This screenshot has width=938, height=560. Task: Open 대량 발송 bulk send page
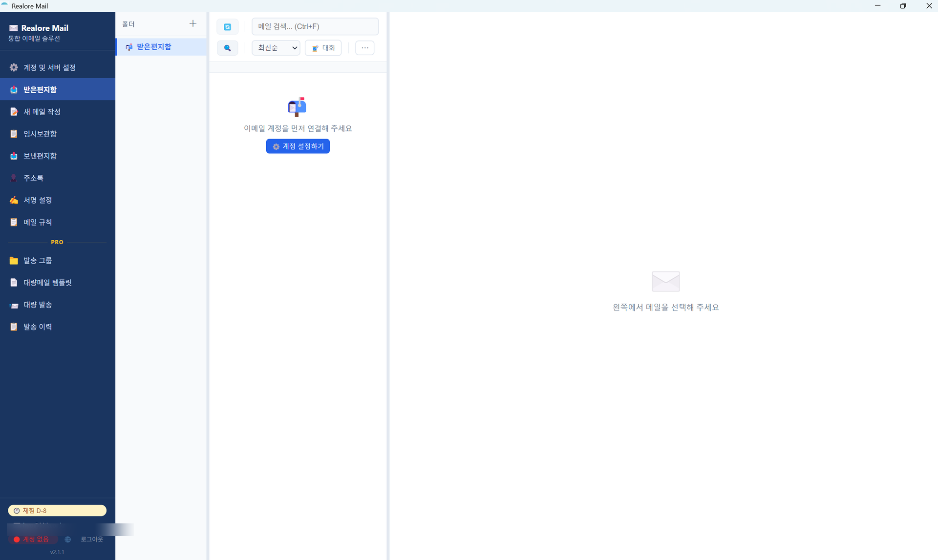pyautogui.click(x=58, y=305)
